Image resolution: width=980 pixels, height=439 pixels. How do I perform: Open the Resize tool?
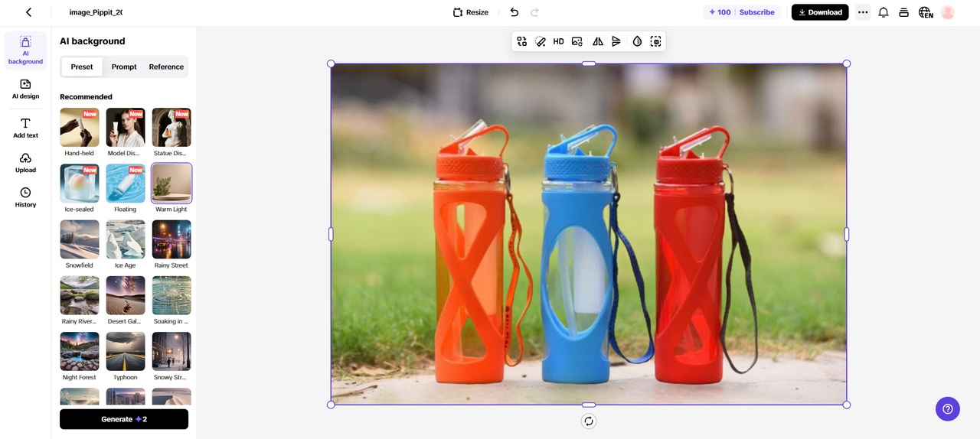tap(470, 12)
